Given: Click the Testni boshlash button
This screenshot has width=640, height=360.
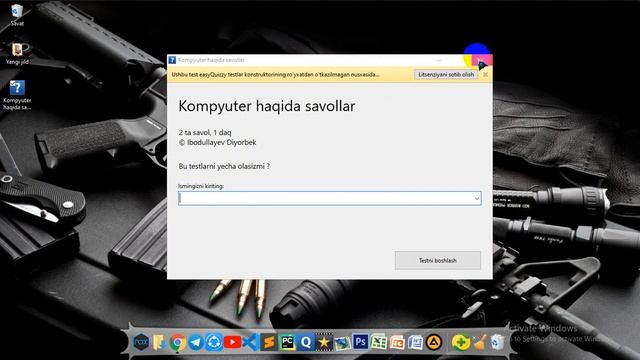Looking at the screenshot, I should 438,260.
